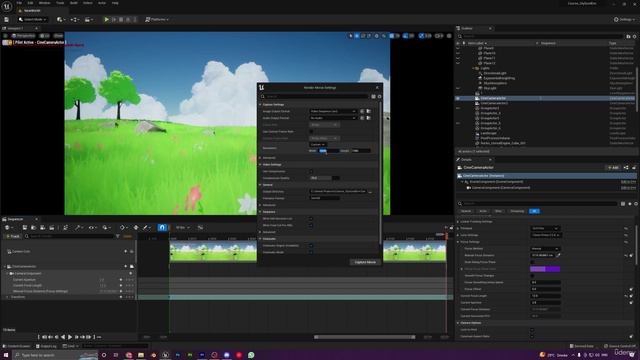The width and height of the screenshot is (640, 360).
Task: Open the gear options in Render Movie Settings
Action: 380,97
